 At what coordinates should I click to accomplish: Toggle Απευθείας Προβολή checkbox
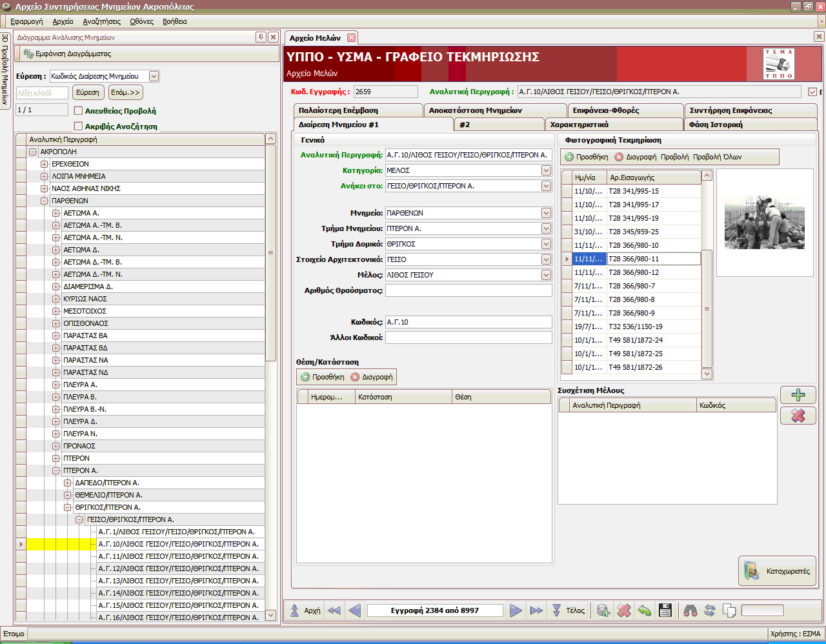[x=79, y=111]
